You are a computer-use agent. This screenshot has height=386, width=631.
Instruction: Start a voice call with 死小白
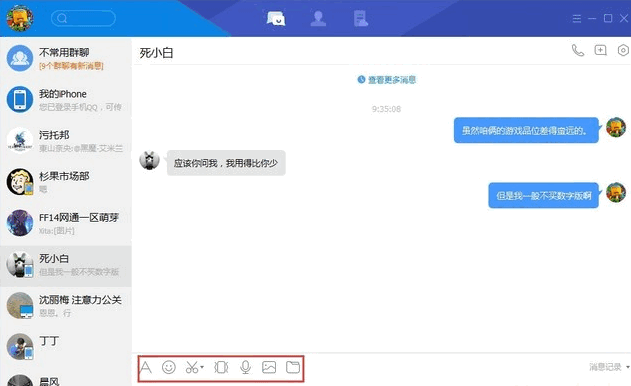[x=578, y=50]
